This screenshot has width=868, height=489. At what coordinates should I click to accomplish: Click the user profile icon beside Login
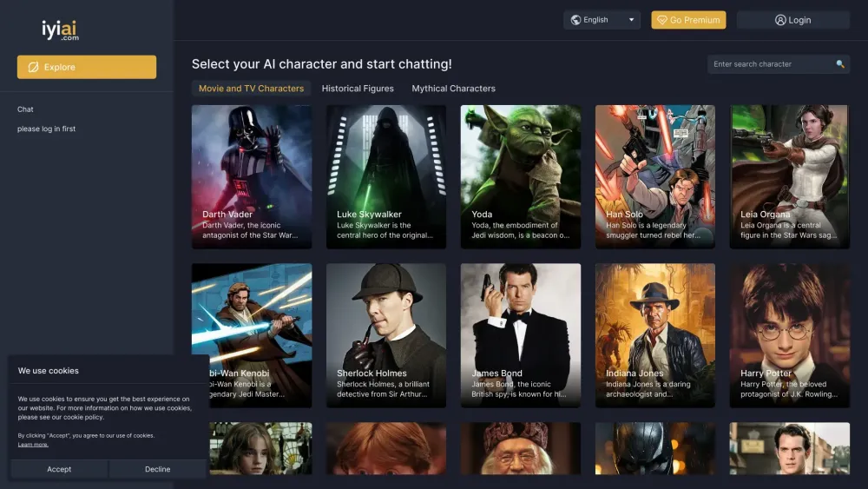click(780, 20)
